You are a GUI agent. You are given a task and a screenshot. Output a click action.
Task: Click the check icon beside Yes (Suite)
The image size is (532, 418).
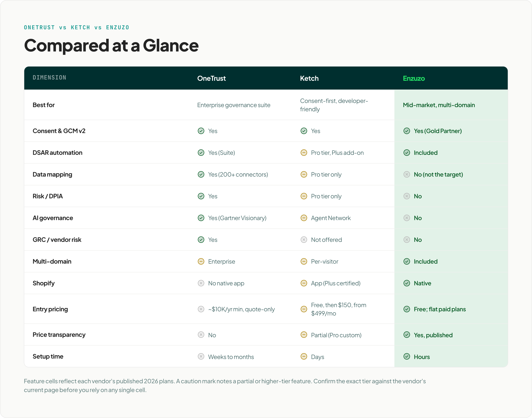coord(201,153)
